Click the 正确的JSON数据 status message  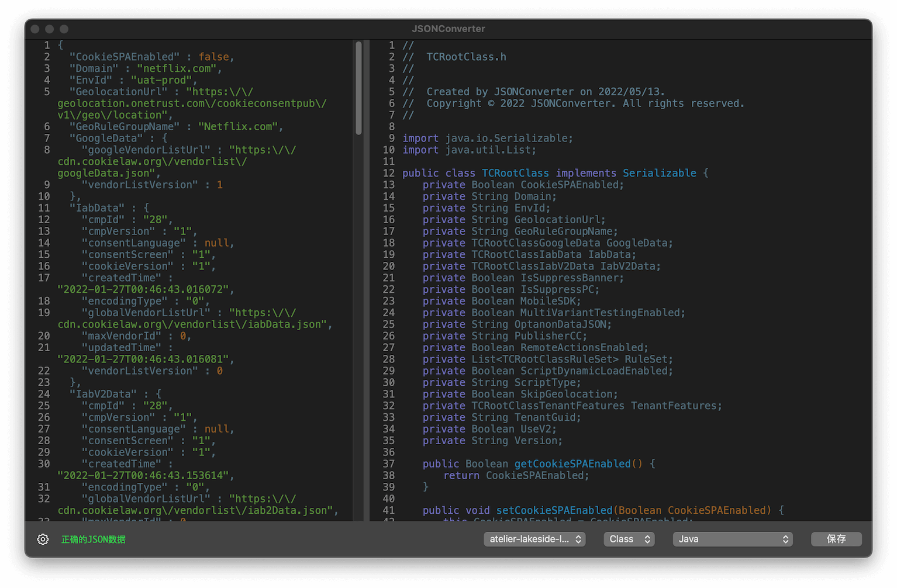click(94, 539)
